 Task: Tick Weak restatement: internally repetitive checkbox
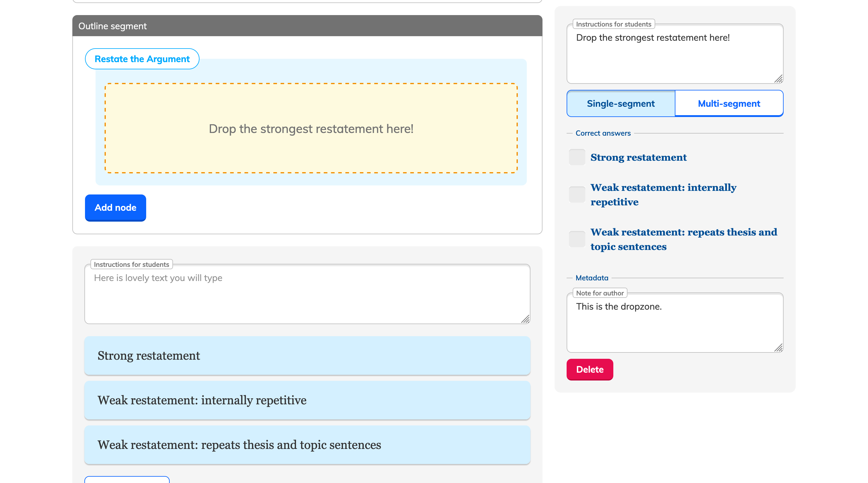(x=577, y=194)
